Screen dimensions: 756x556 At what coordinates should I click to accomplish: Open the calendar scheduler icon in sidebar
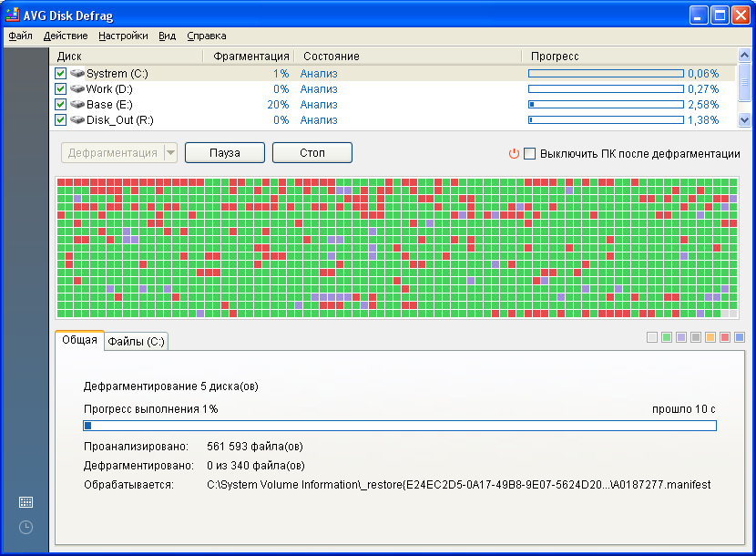click(26, 502)
